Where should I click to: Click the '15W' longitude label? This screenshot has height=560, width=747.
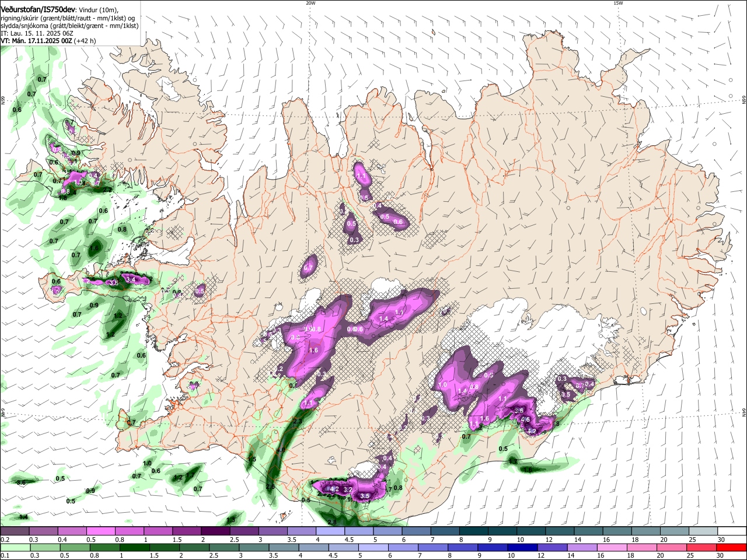point(618,3)
